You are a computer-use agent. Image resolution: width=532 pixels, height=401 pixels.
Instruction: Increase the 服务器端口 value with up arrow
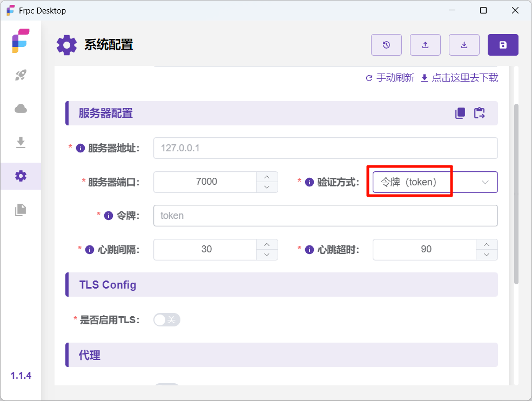click(x=267, y=177)
